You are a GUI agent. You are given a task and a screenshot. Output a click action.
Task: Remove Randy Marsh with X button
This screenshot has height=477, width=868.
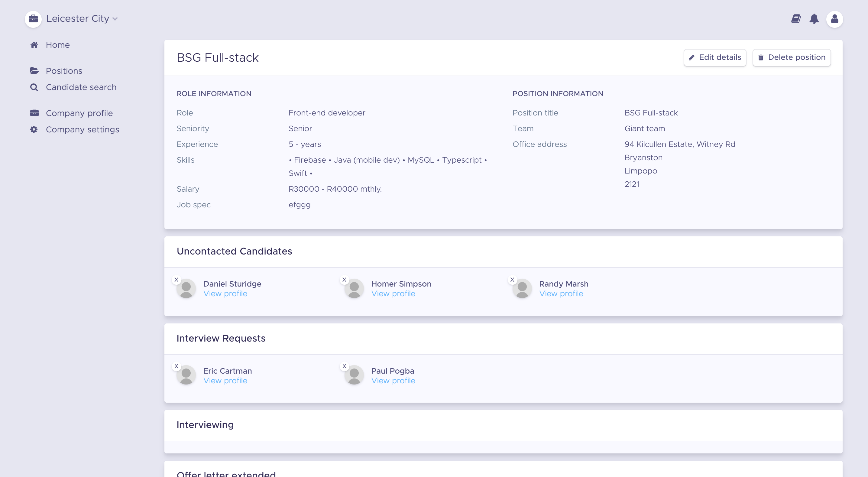(x=512, y=280)
